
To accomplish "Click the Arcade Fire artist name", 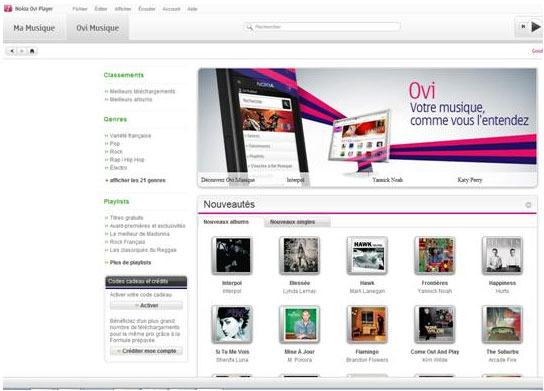I will (502, 360).
